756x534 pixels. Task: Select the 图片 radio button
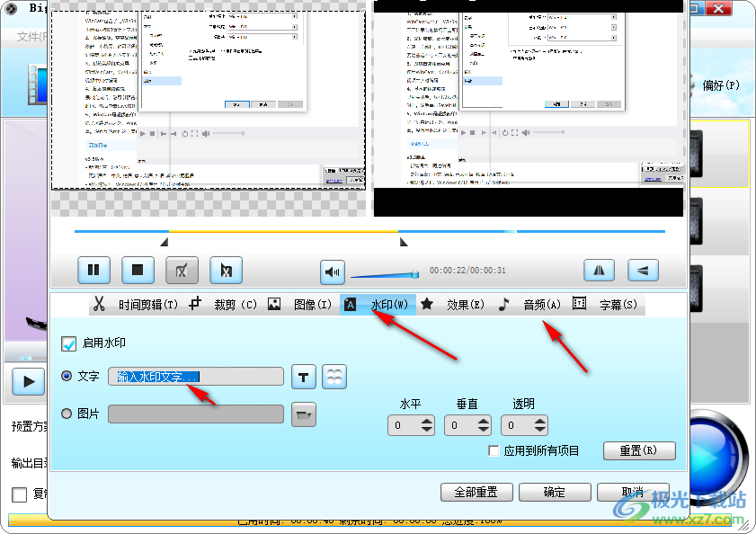[67, 414]
